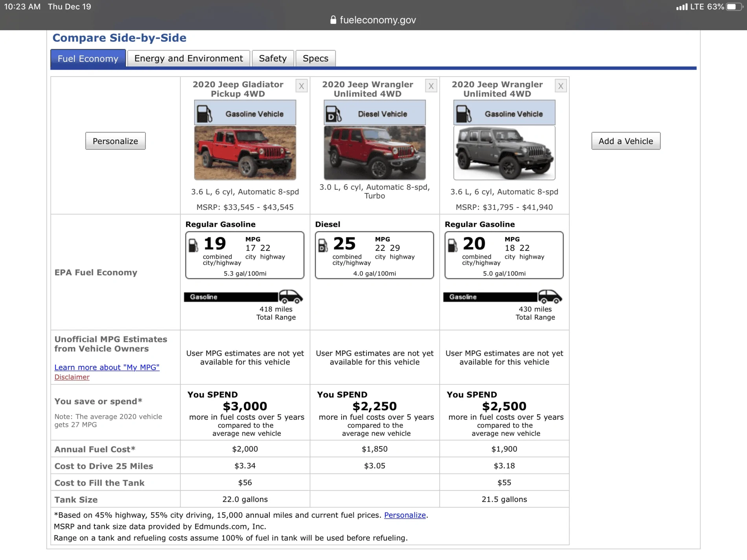Click the 418 miles Total Range text
747x560 pixels.
276,313
